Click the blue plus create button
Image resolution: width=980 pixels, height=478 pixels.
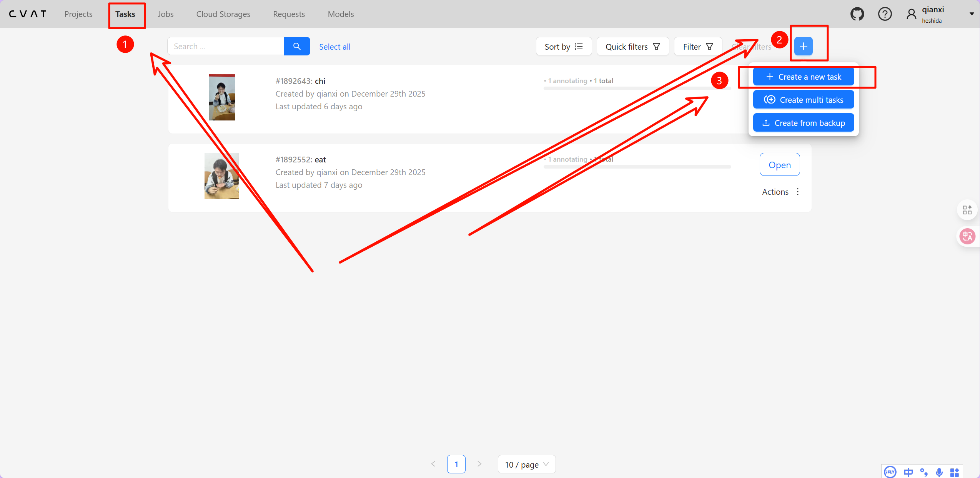[x=803, y=47]
